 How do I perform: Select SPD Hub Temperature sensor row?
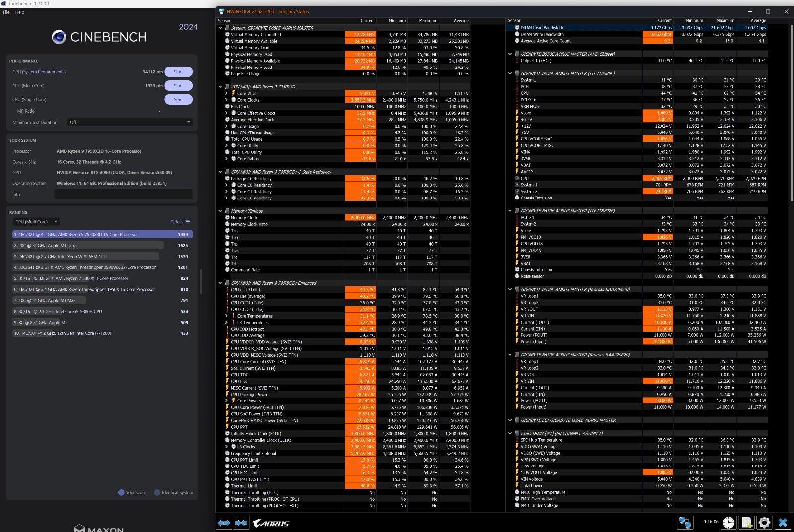click(x=637, y=440)
